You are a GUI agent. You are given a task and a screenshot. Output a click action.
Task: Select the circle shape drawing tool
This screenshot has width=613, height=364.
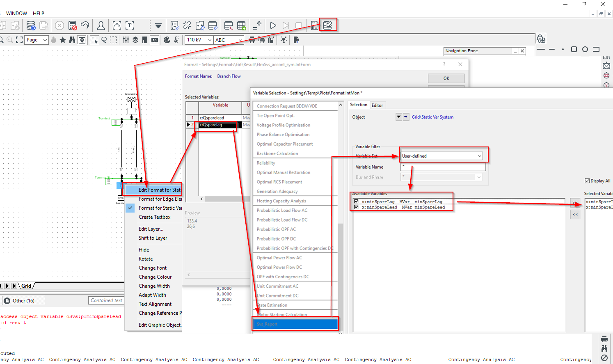(x=585, y=49)
